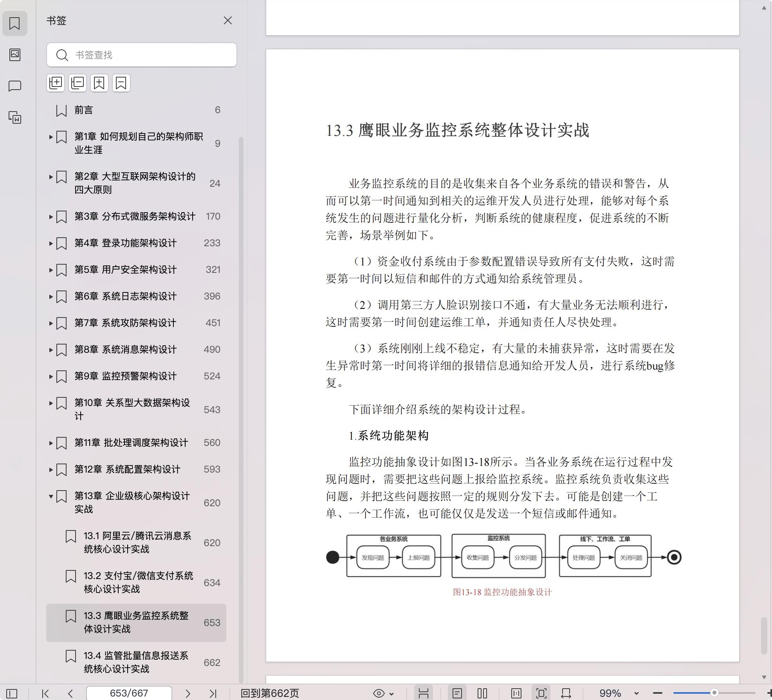
Task: Click the bookmark icon beside 第11章
Action: coord(61,443)
